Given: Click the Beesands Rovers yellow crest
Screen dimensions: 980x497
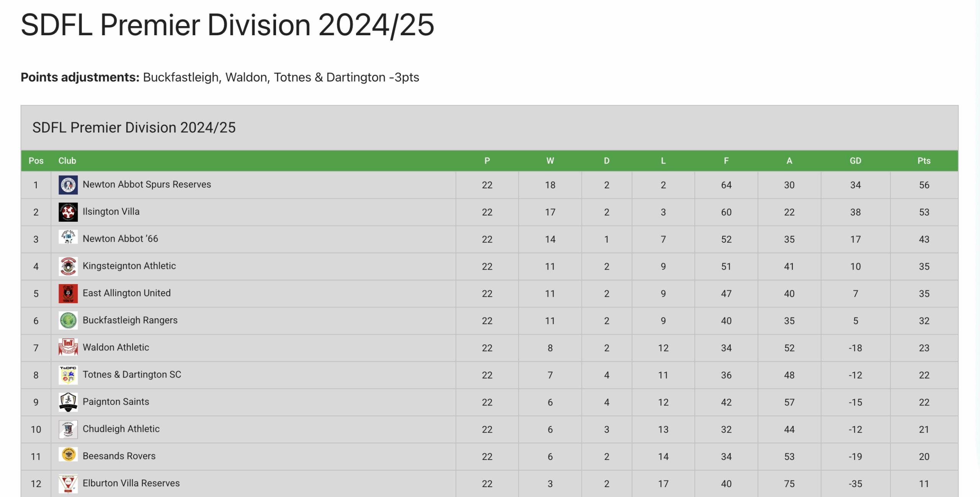Looking at the screenshot, I should click(68, 454).
